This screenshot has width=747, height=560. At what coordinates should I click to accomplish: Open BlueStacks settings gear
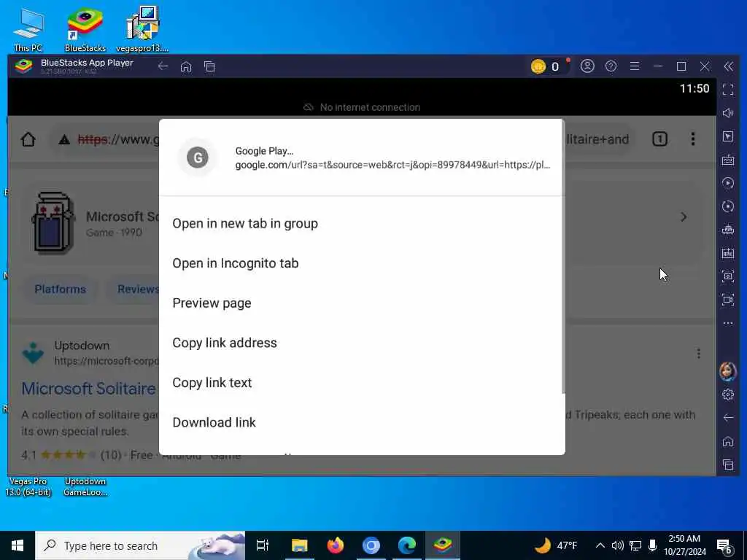coord(728,394)
